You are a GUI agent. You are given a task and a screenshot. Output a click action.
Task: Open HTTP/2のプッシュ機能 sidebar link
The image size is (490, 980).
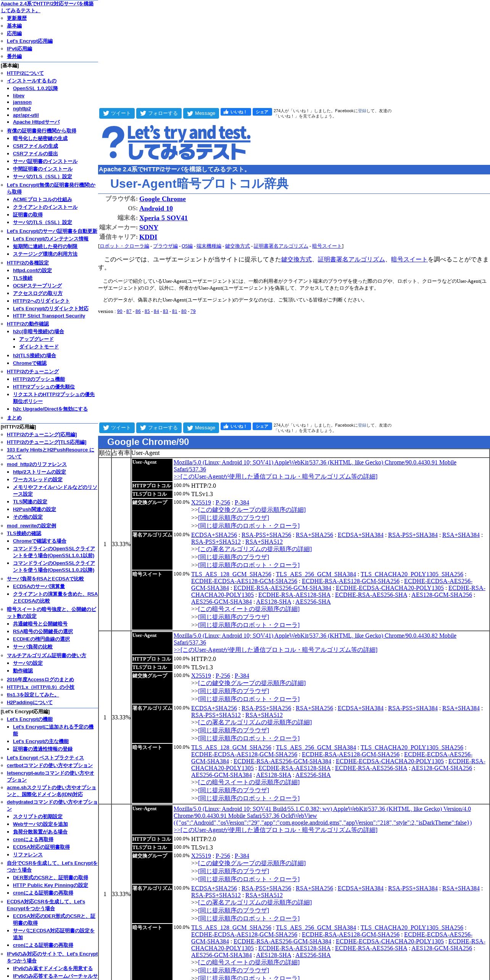(x=39, y=379)
